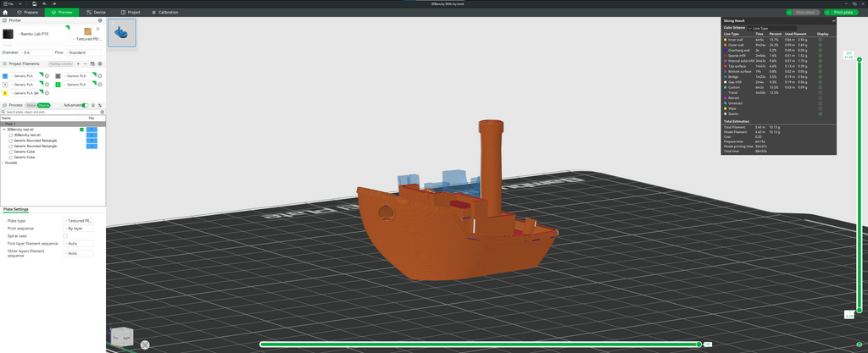The height and width of the screenshot is (353, 868).
Task: Select the plate 1 thumbnail
Action: click(x=121, y=33)
